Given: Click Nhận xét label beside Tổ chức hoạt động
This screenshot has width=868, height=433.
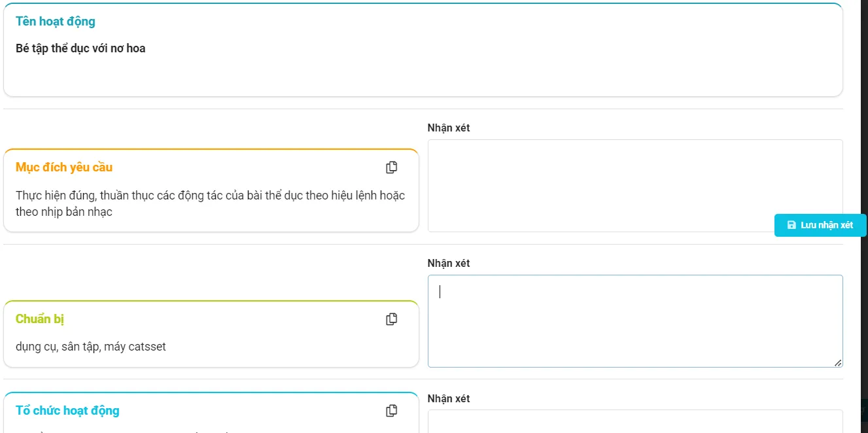Looking at the screenshot, I should (449, 399).
